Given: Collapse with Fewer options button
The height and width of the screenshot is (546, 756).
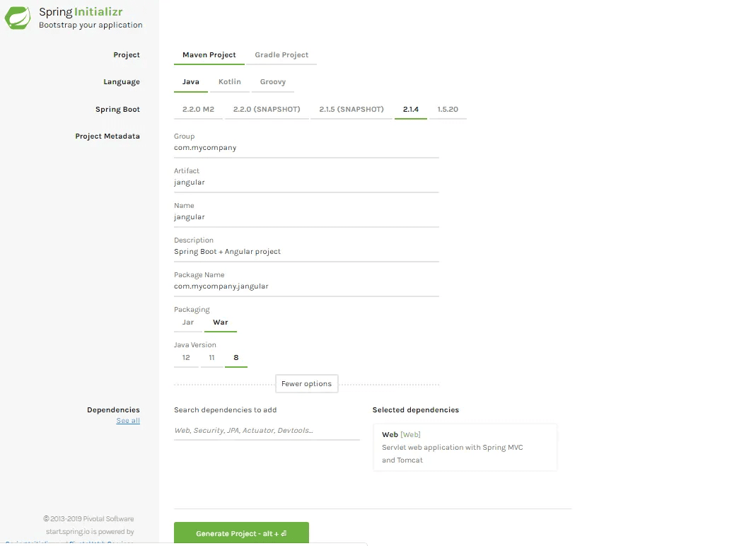Looking at the screenshot, I should 306,384.
